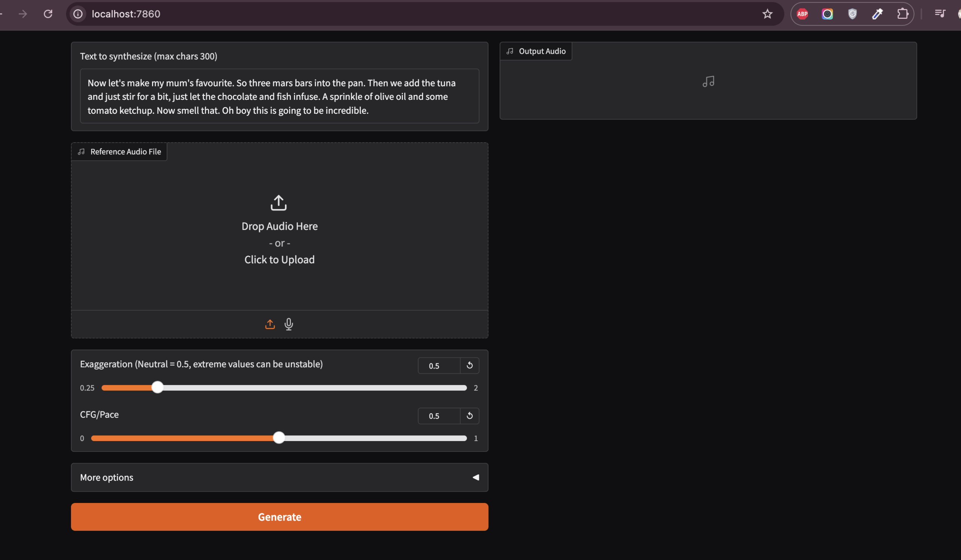Open the media controls playlist icon

pos(940,14)
